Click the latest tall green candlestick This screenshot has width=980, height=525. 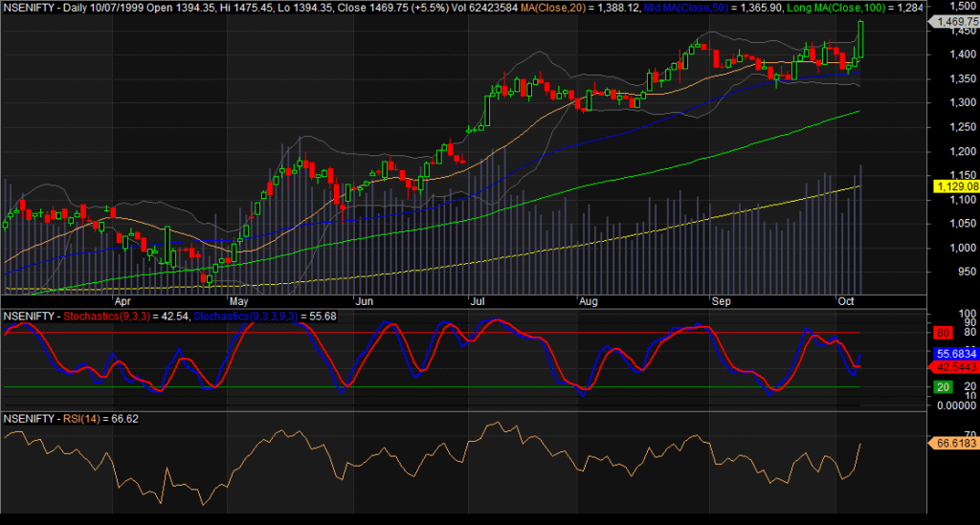860,38
